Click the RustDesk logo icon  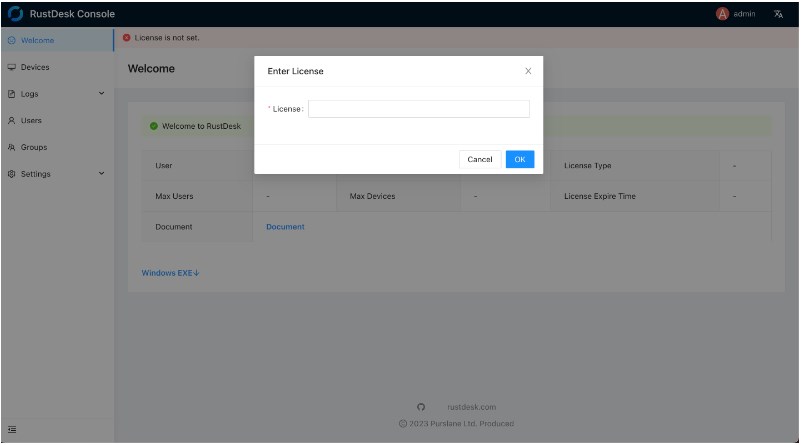coord(15,14)
